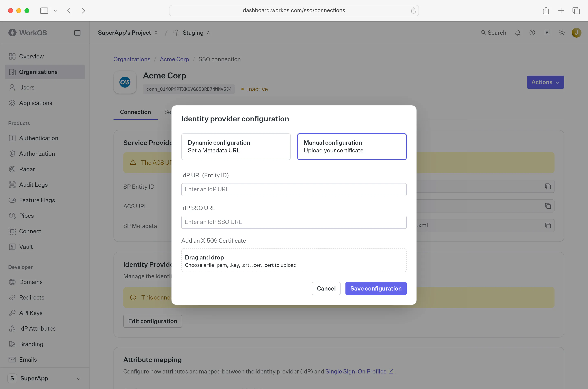Image resolution: width=588 pixels, height=389 pixels.
Task: Open a new Safari tab
Action: point(561,11)
